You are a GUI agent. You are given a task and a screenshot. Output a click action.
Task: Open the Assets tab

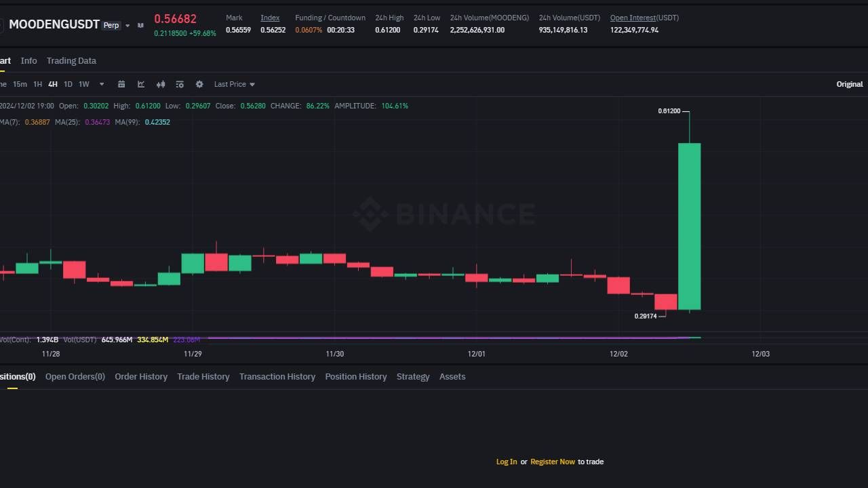tap(452, 376)
